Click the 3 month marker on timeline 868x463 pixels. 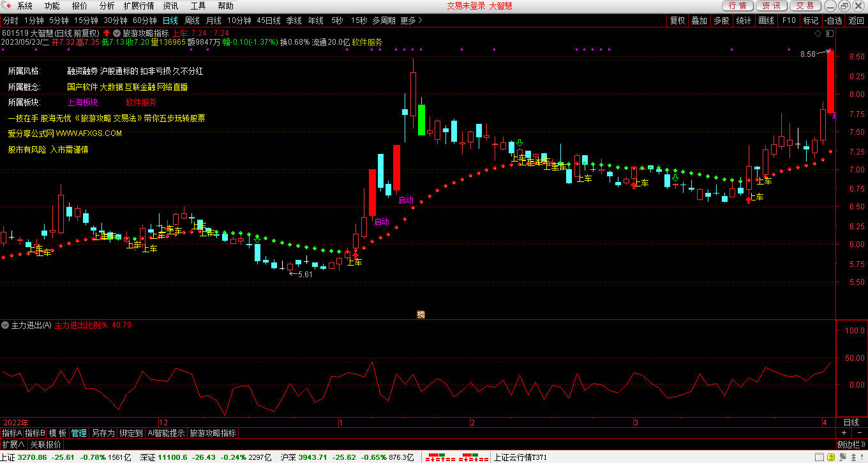(636, 422)
